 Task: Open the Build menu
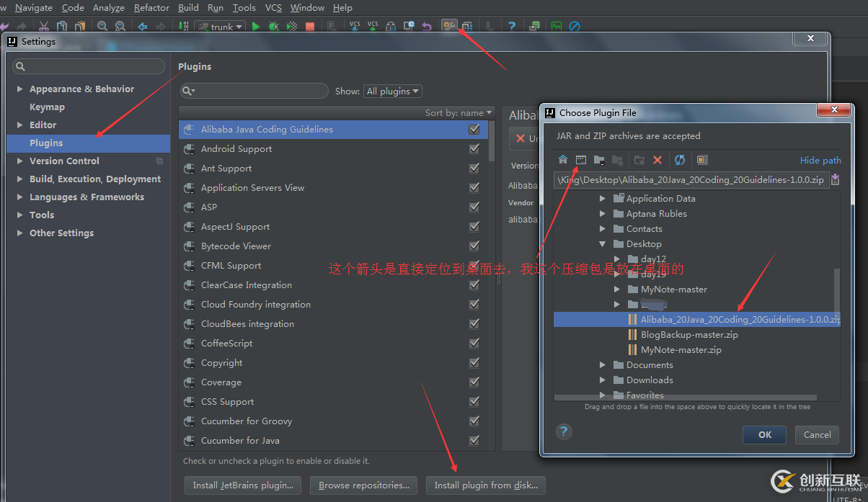(x=188, y=7)
